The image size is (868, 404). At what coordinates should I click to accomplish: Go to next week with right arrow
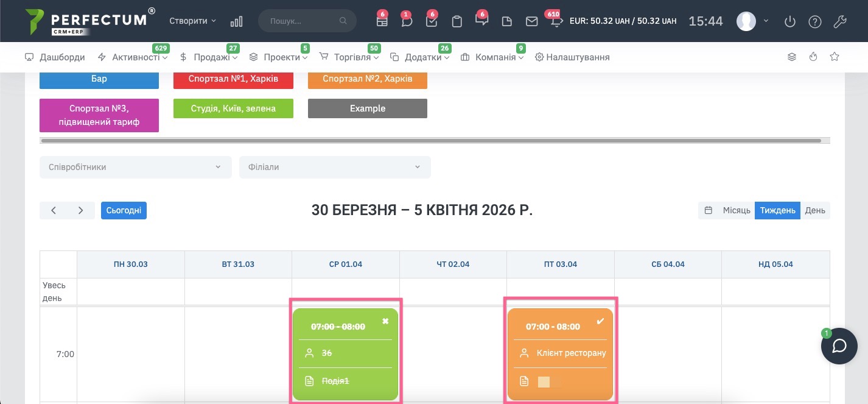click(81, 210)
